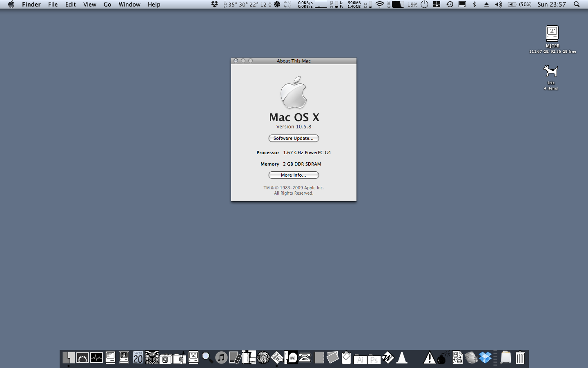Open the View menu
The height and width of the screenshot is (368, 588).
[89, 4]
